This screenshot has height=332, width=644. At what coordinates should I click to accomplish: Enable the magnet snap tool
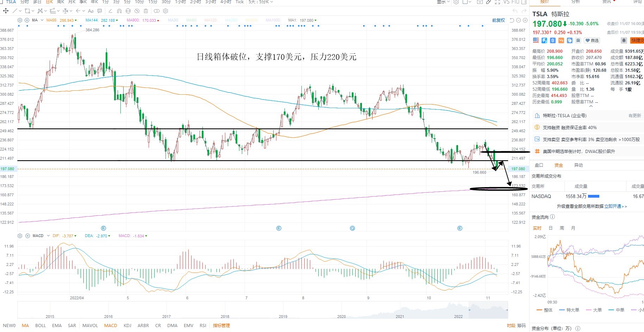119,11
